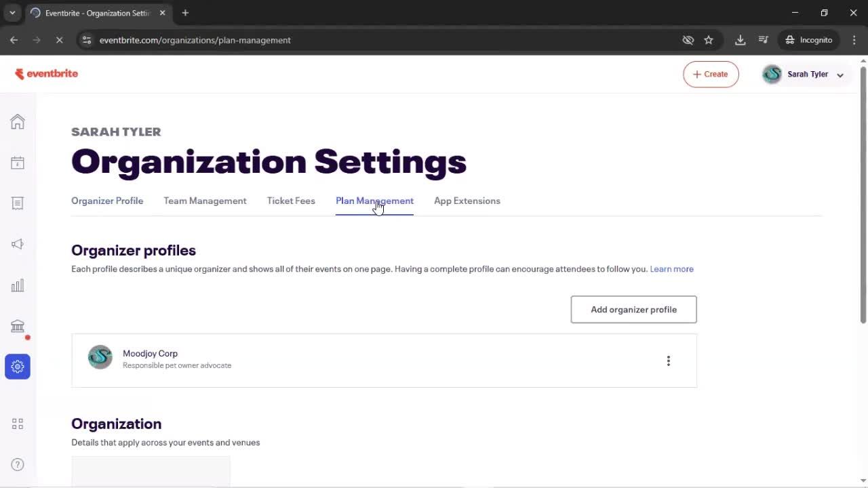Click the Organizer profiles heading
Image resolution: width=868 pixels, height=488 pixels.
pos(134,250)
